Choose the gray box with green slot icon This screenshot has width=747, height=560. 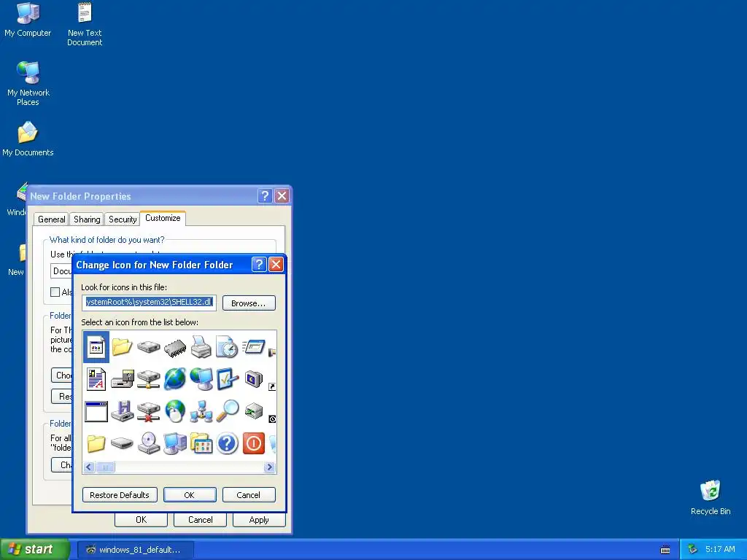(x=253, y=411)
